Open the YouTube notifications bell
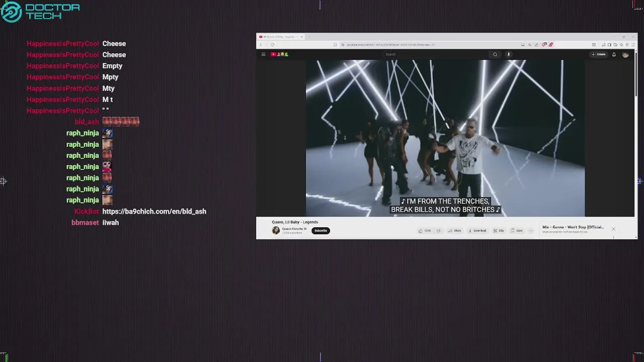The image size is (644, 362). [x=614, y=54]
